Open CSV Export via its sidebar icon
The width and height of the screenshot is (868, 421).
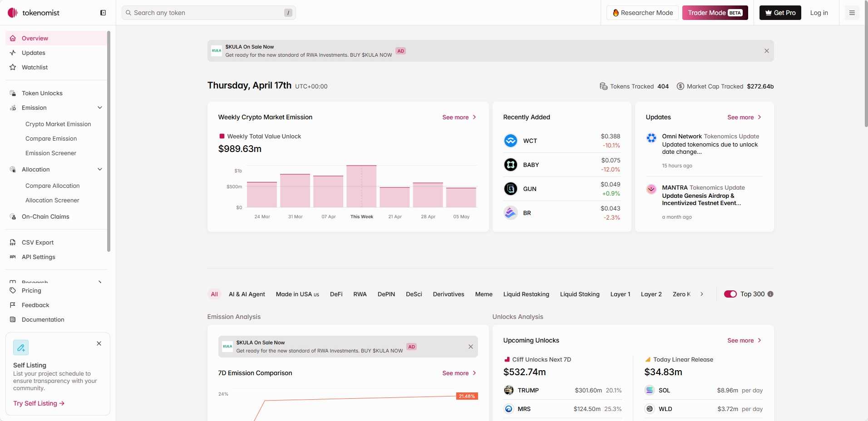[x=13, y=242]
